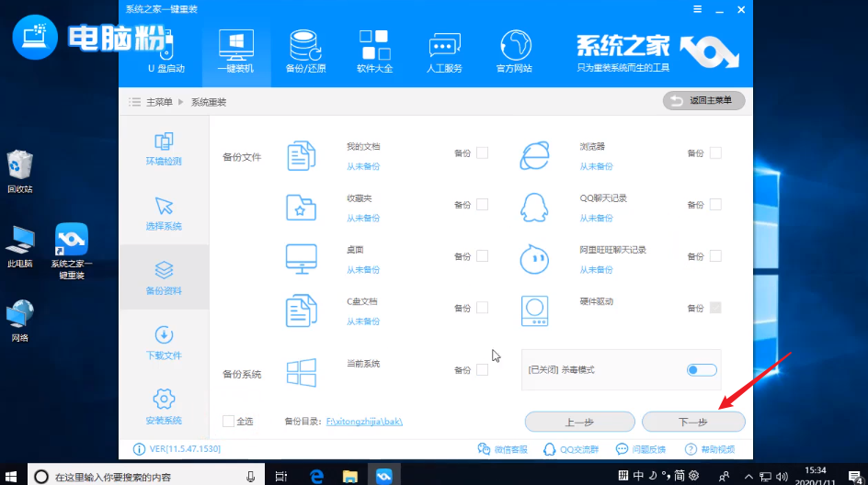The image size is (868, 485).
Task: Open File Explorer from taskbar
Action: [349, 476]
